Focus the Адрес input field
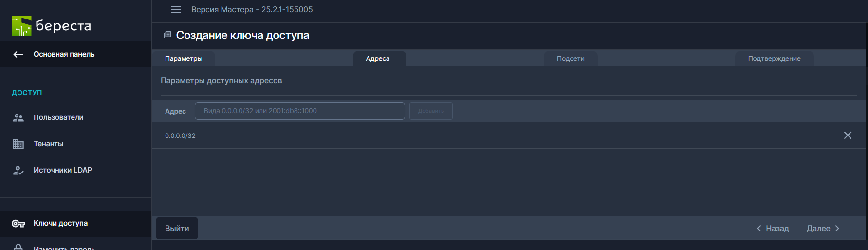This screenshot has height=250, width=868. pos(299,111)
